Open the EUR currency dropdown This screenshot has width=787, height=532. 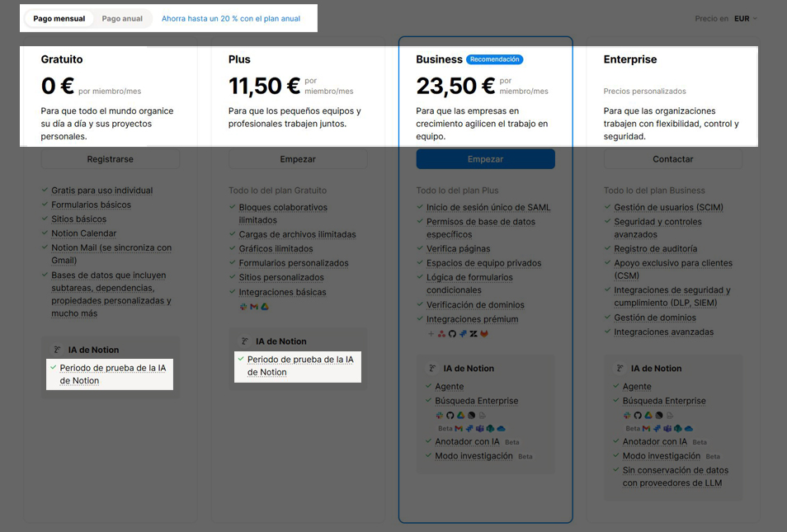(745, 18)
